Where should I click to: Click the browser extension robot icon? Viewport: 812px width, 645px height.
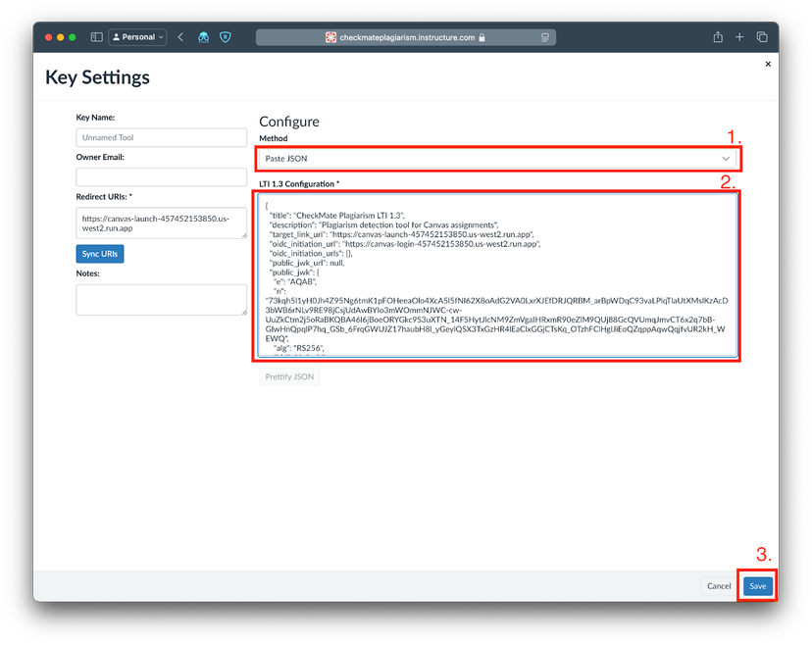click(203, 36)
